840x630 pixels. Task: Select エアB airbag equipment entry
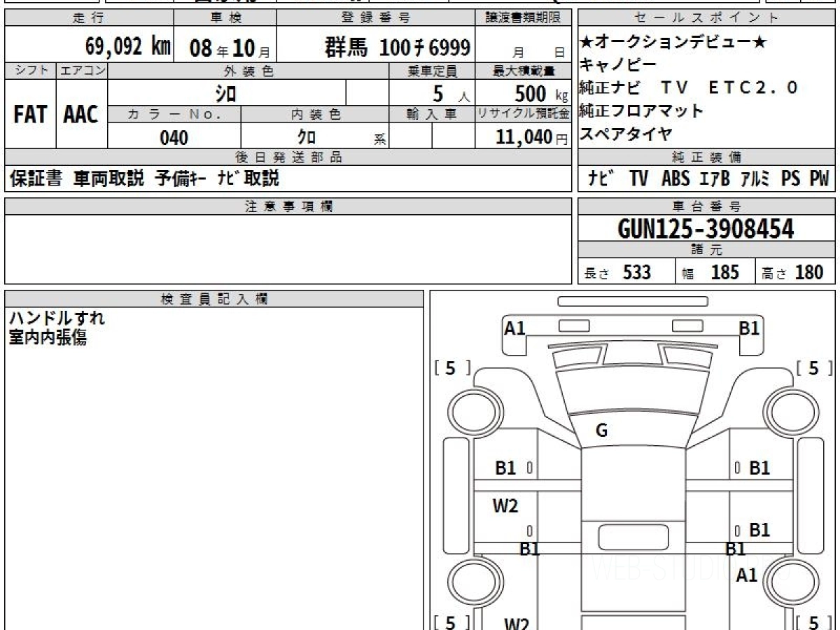[715, 178]
